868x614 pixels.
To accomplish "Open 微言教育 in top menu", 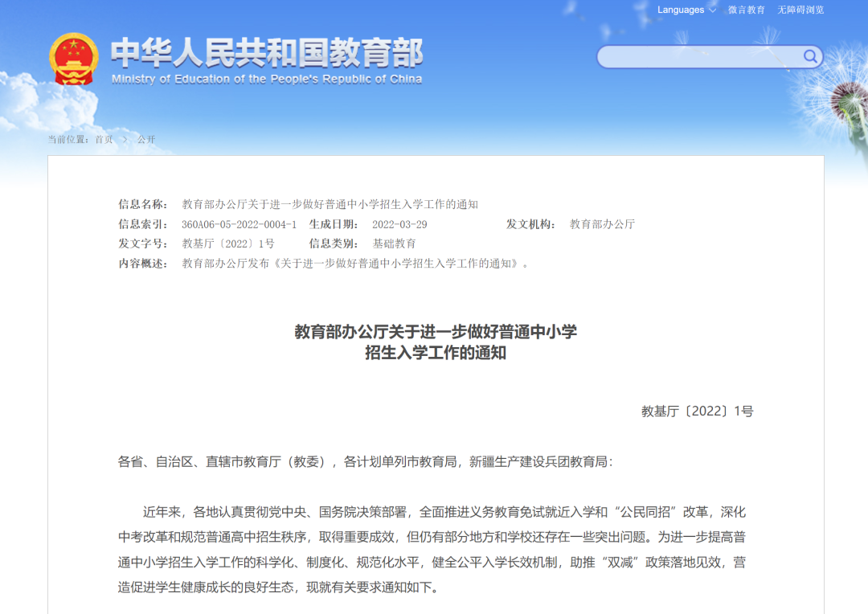I will click(747, 10).
